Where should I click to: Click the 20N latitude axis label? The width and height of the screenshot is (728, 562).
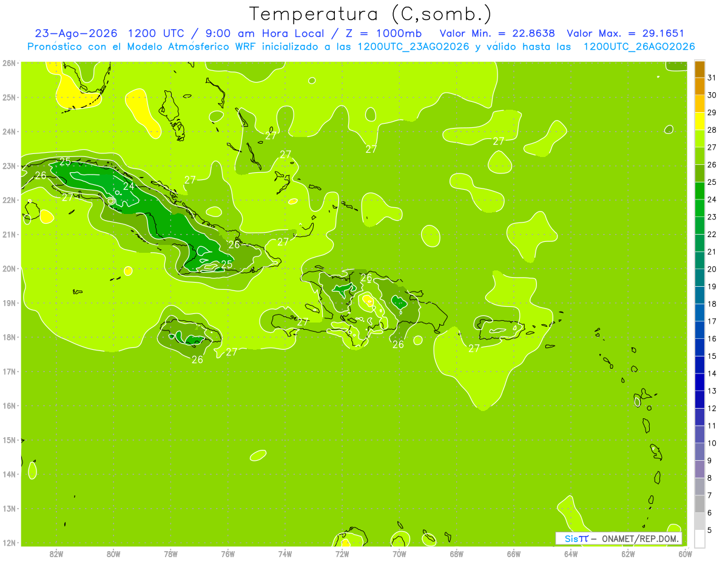9,269
